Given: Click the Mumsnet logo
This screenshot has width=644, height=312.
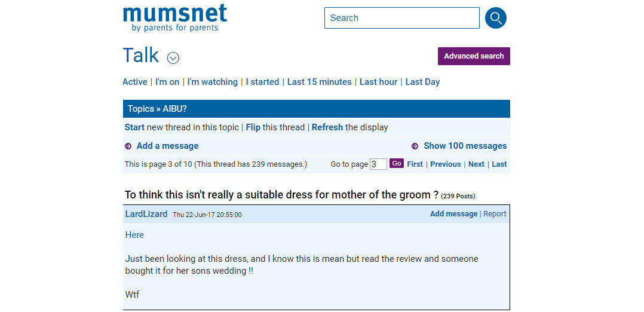Looking at the screenshot, I should [x=174, y=18].
